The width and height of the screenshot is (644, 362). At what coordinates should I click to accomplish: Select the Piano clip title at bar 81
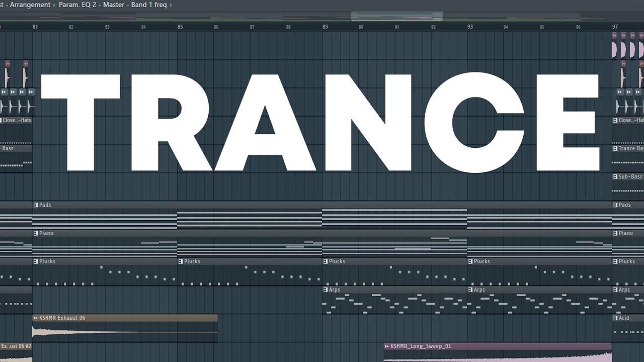click(x=46, y=233)
